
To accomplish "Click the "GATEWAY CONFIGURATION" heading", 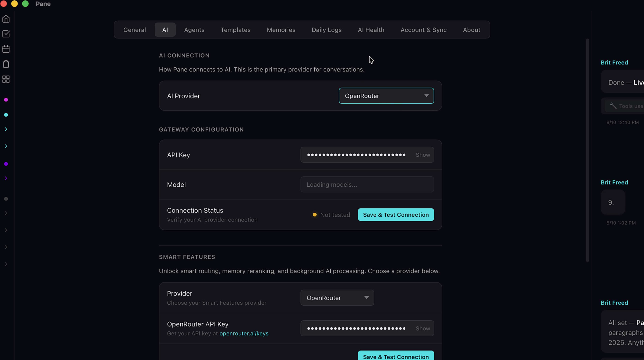I will point(201,129).
